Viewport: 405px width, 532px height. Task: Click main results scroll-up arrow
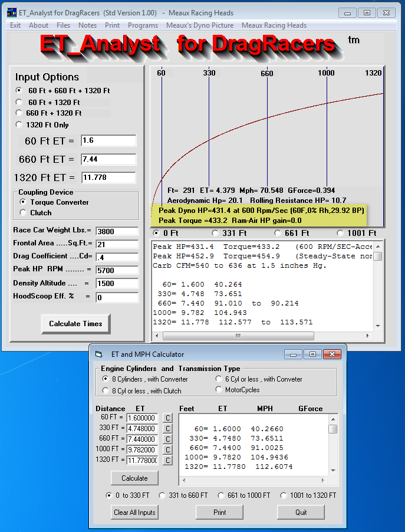pos(378,247)
